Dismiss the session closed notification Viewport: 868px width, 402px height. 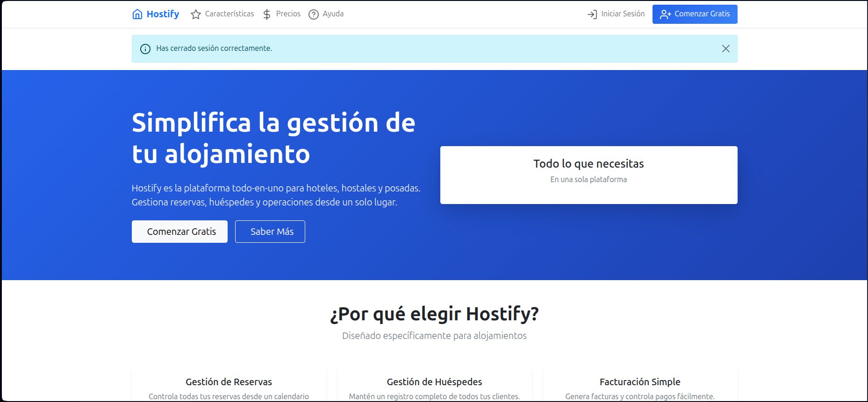(x=725, y=49)
